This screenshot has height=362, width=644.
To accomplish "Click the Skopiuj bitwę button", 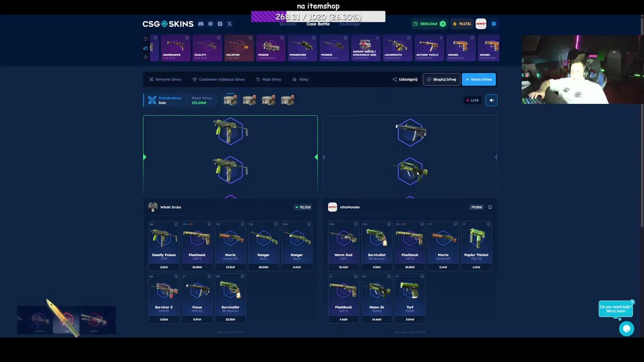I will [x=441, y=79].
